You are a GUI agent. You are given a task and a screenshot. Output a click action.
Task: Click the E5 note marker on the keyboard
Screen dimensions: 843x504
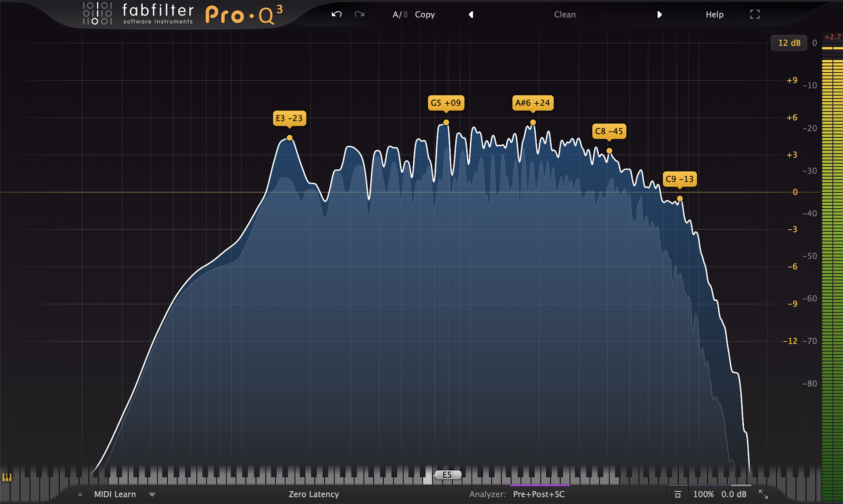[x=447, y=475]
